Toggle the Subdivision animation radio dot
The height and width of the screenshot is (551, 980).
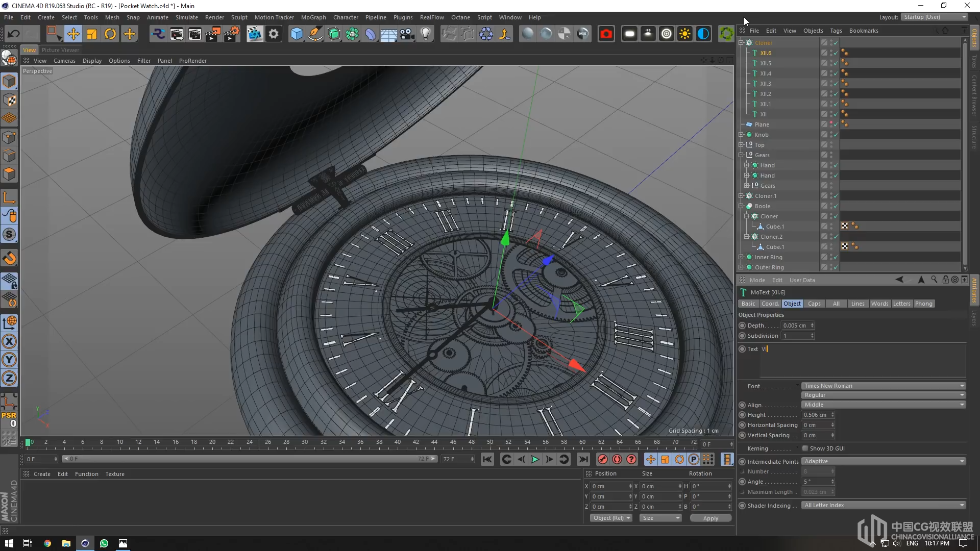[742, 336]
